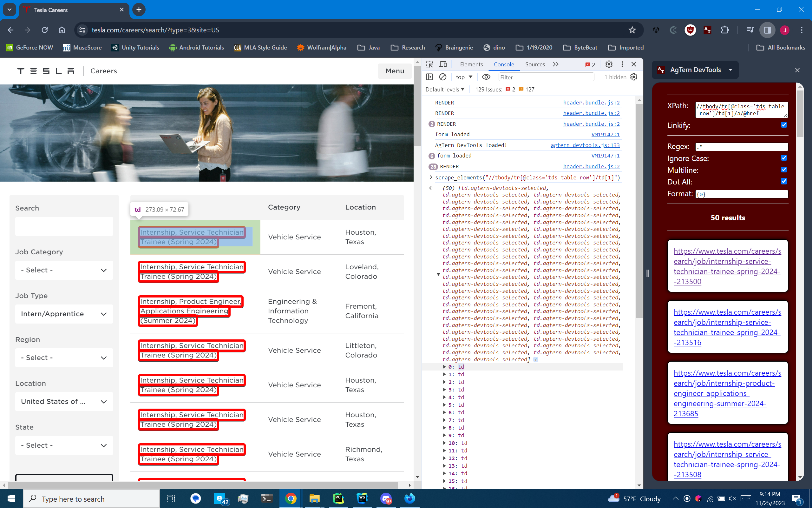Image resolution: width=812 pixels, height=508 pixels.
Task: Open the Default levels dropdown
Action: (445, 89)
